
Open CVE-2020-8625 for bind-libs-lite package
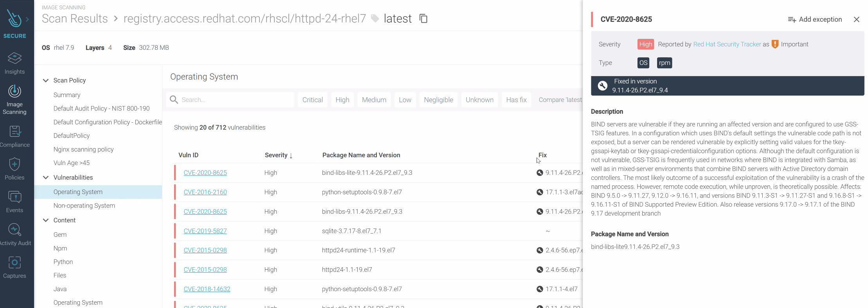click(205, 173)
